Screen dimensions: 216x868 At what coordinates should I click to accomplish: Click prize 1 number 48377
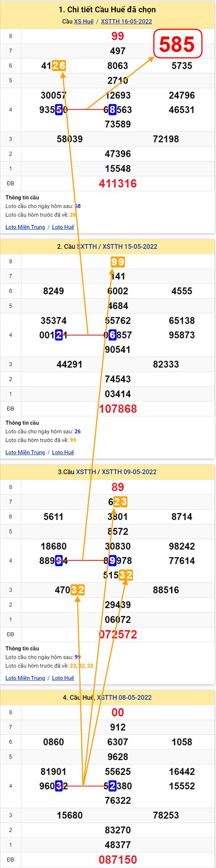coord(117,845)
